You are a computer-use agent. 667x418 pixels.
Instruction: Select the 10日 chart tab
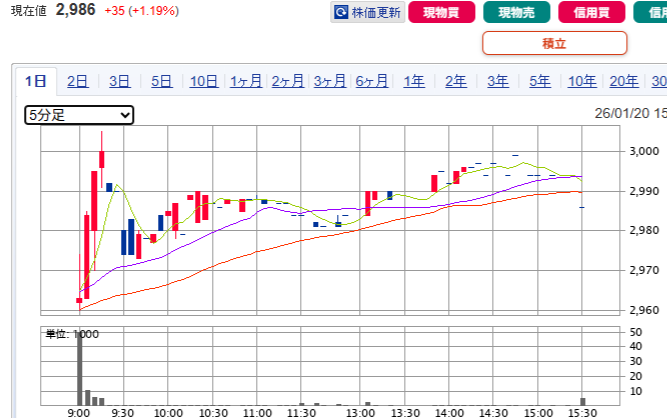click(x=204, y=81)
